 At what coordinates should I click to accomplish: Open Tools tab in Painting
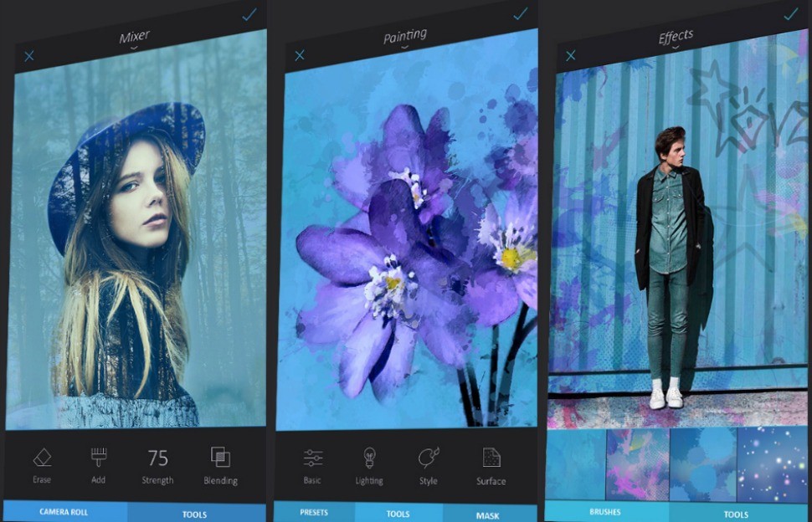pyautogui.click(x=398, y=513)
